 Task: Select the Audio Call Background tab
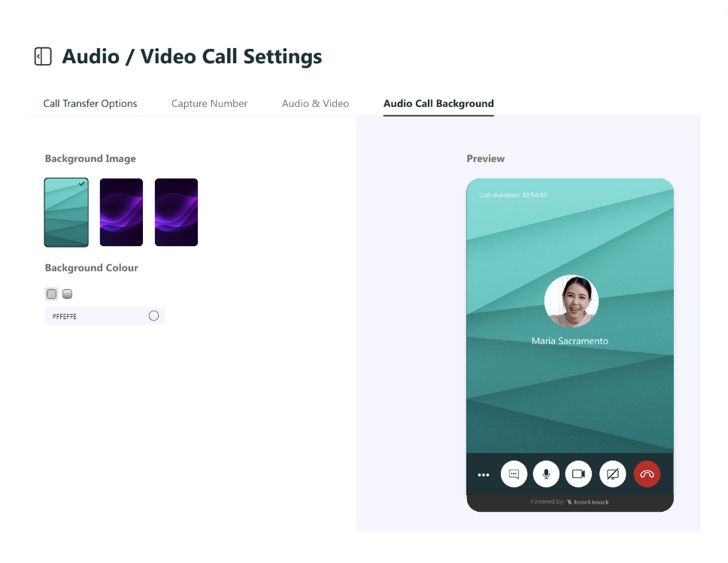coord(438,104)
